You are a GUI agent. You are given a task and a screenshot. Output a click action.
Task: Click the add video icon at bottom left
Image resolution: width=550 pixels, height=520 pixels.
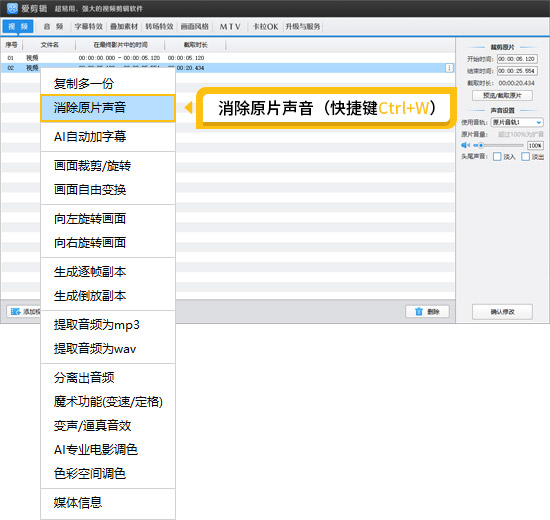[15, 312]
